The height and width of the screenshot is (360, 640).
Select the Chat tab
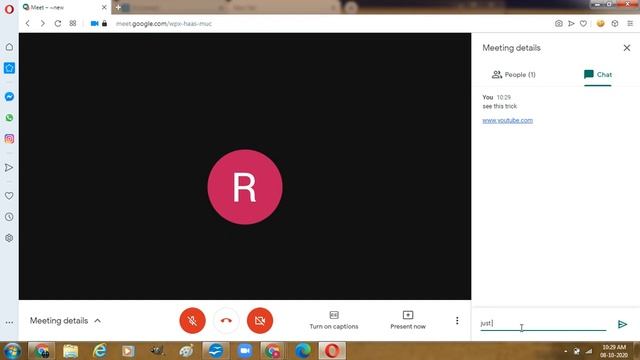(598, 75)
